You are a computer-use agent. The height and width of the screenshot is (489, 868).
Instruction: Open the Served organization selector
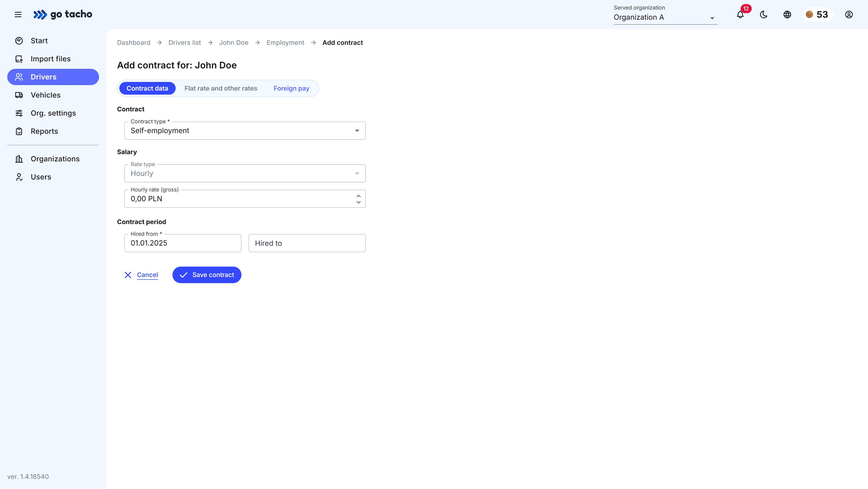coord(664,17)
